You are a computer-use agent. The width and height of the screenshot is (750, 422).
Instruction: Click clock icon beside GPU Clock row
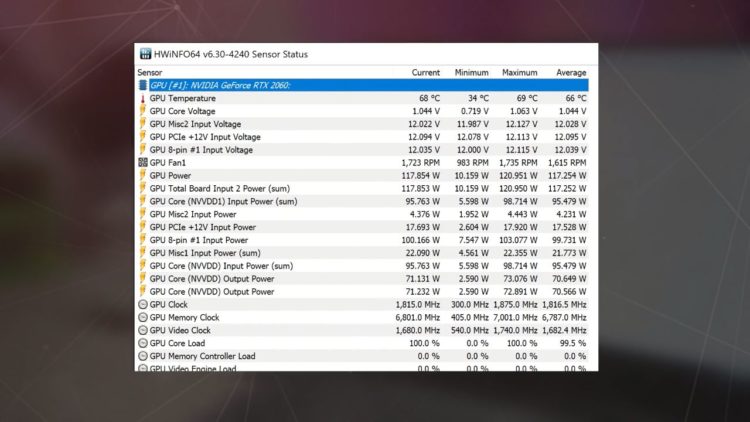point(143,304)
